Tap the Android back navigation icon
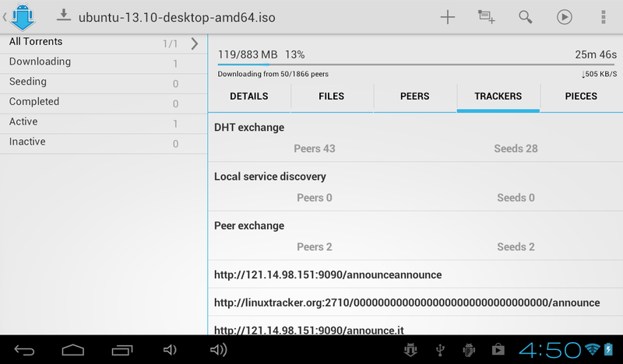623x364 pixels. point(24,350)
